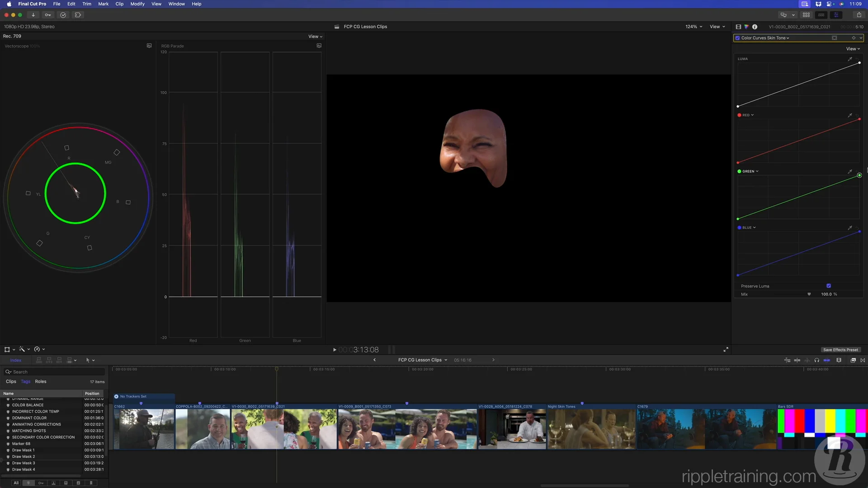Toggle the Index pane button
868x488 pixels.
tap(16, 360)
